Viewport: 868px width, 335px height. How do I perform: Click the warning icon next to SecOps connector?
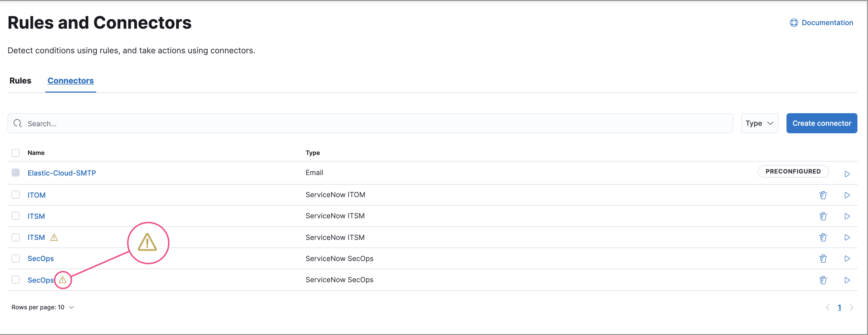click(x=63, y=280)
